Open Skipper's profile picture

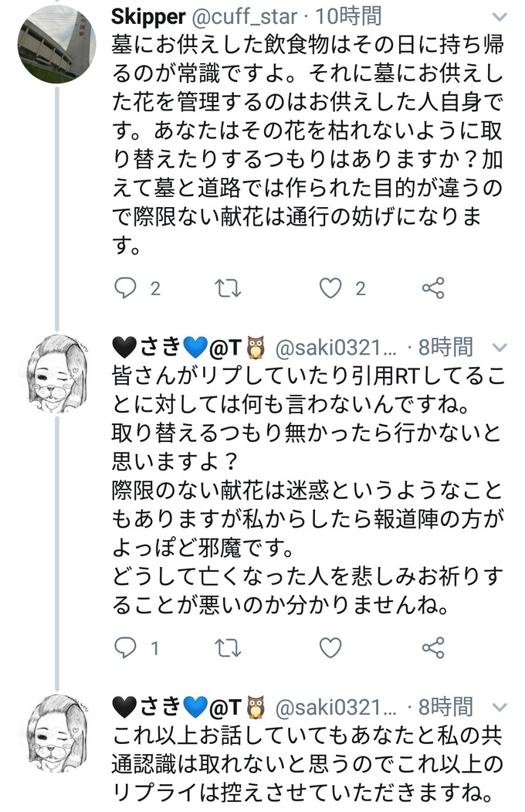pos(57,44)
